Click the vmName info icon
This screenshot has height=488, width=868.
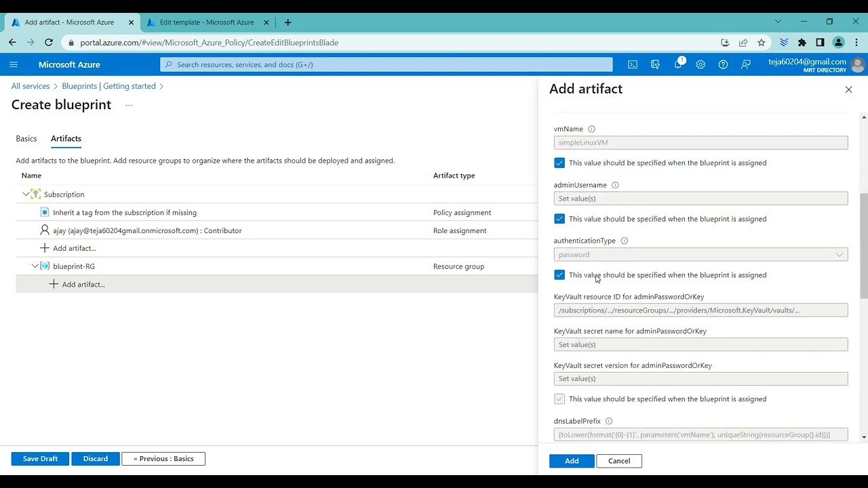pos(591,129)
